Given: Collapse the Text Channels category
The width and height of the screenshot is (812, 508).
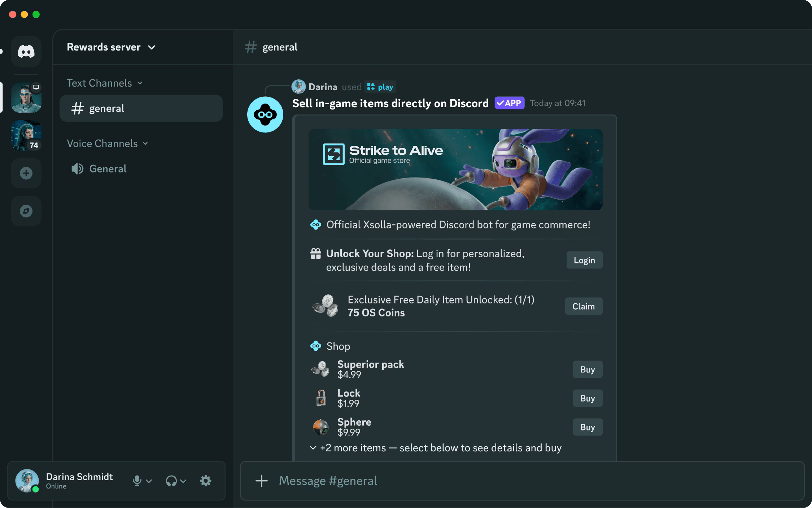Looking at the screenshot, I should pos(105,83).
